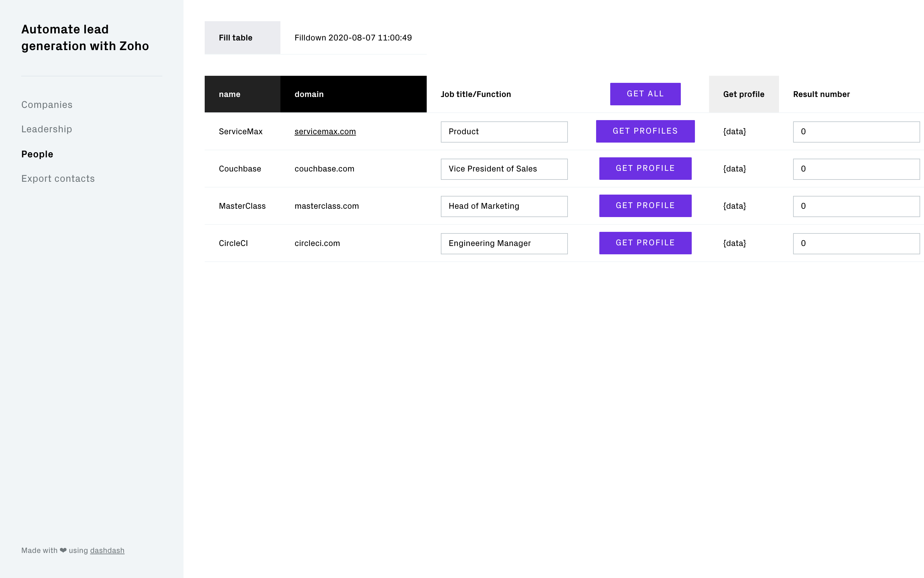Select the MasterClass name cell
The width and height of the screenshot is (924, 578).
coord(242,206)
